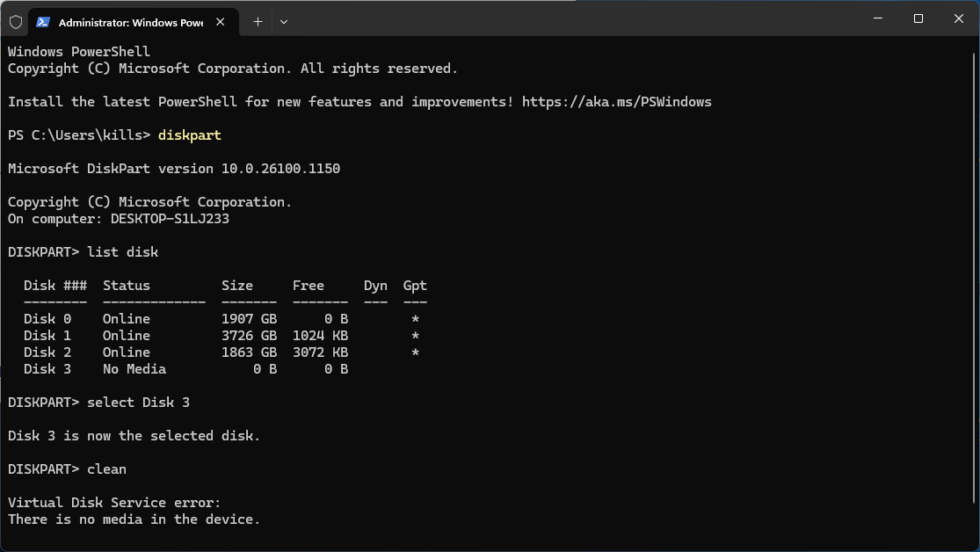Expand the new tab profile dropdown
The width and height of the screenshot is (980, 552).
pyautogui.click(x=283, y=21)
